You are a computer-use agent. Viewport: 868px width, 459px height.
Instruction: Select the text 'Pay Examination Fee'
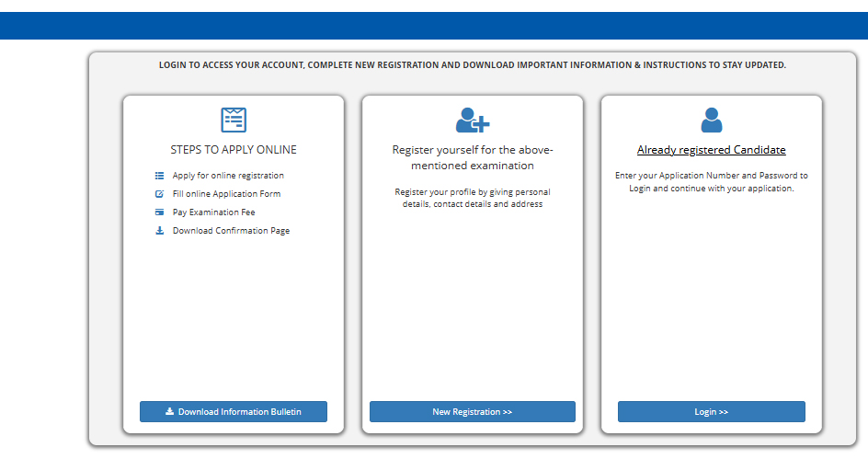coord(213,212)
